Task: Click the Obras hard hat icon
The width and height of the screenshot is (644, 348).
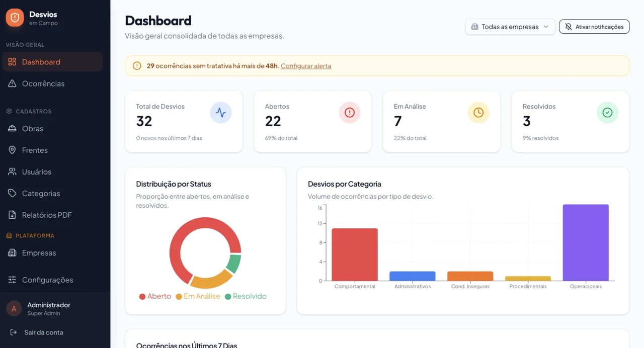Action: tap(12, 129)
